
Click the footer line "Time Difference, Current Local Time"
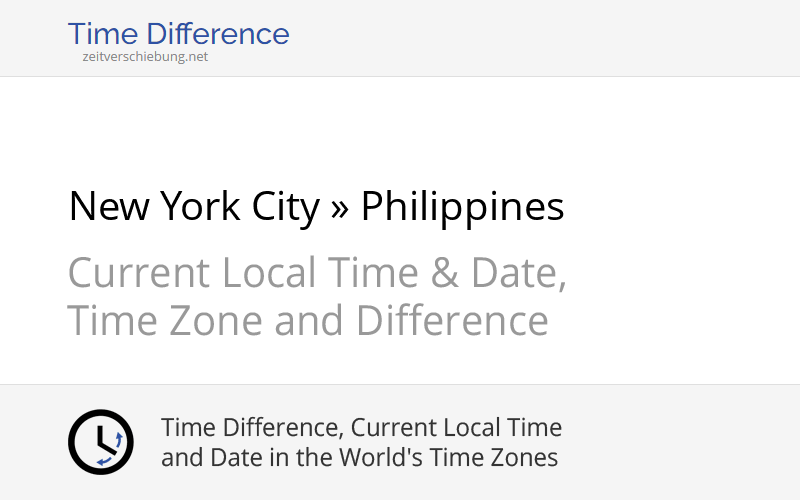361,428
